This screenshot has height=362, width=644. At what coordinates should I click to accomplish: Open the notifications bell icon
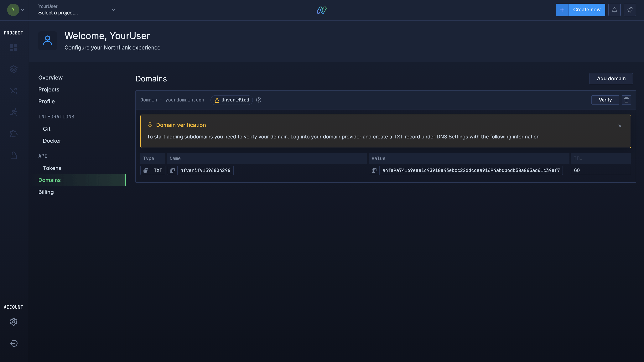click(615, 10)
